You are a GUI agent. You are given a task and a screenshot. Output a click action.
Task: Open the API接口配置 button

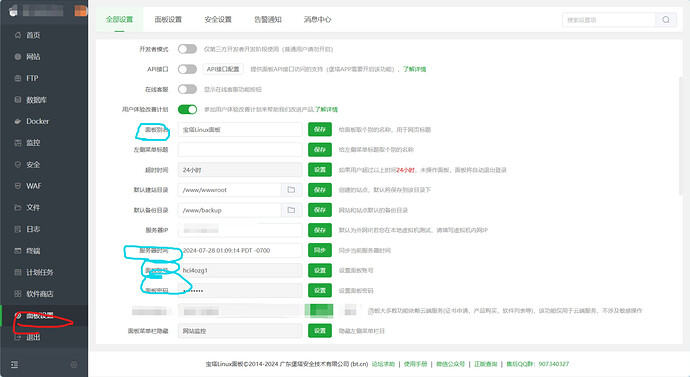(223, 69)
